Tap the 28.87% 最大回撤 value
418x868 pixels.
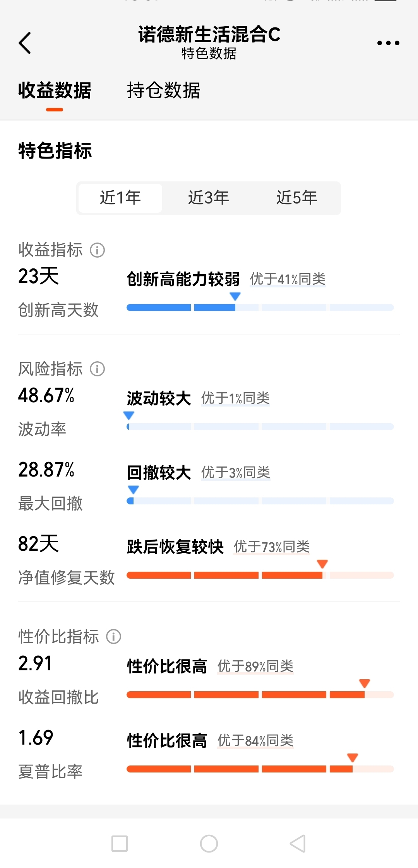pyautogui.click(x=46, y=470)
